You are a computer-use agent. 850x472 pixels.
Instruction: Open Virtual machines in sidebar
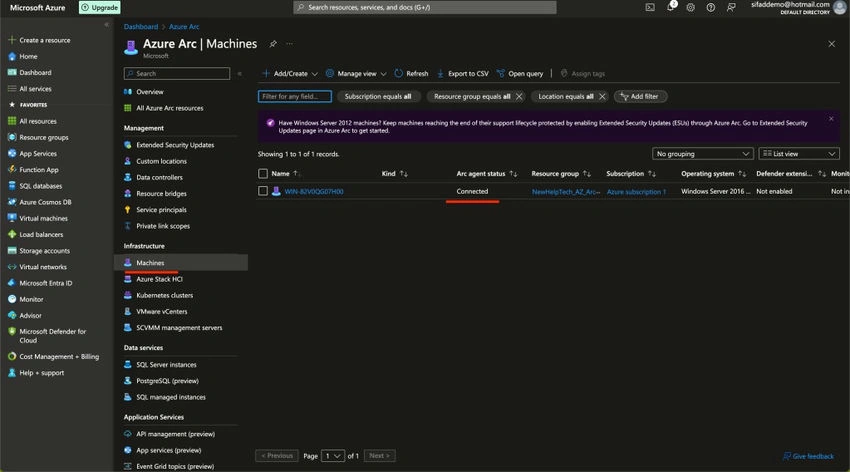tap(43, 218)
